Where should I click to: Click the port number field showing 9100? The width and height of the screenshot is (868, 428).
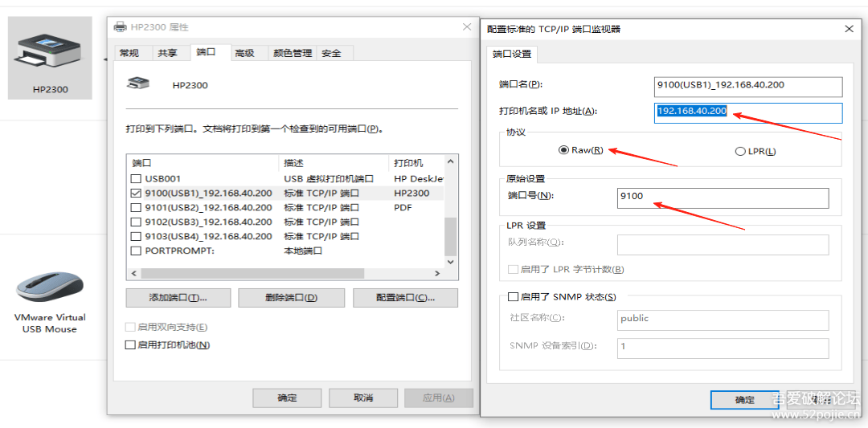[x=722, y=197]
